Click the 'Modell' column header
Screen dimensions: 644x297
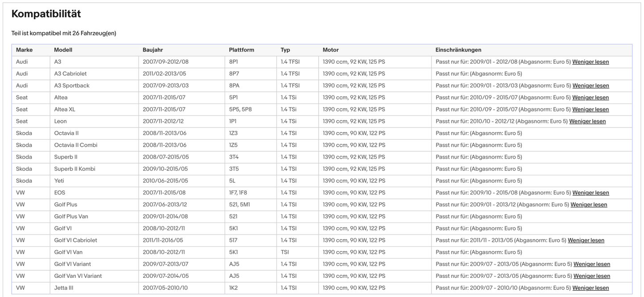click(63, 50)
